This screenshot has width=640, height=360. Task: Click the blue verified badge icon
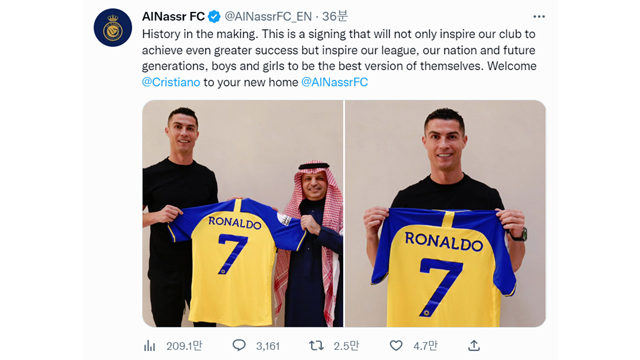click(x=214, y=17)
